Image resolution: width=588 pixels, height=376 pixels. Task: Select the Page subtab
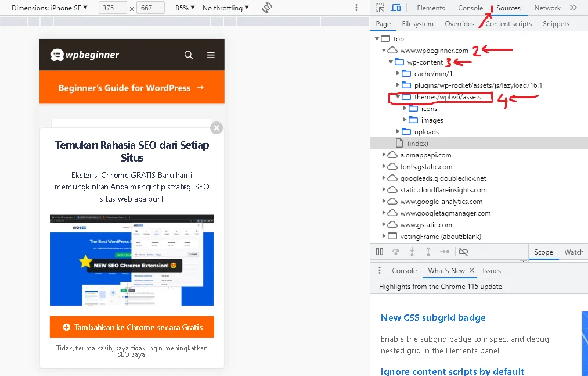click(383, 24)
